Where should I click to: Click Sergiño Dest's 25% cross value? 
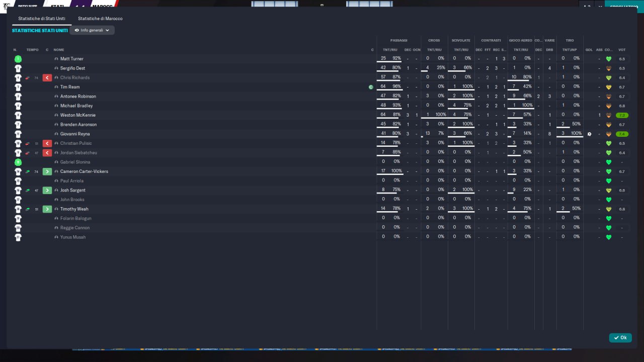pos(441,68)
